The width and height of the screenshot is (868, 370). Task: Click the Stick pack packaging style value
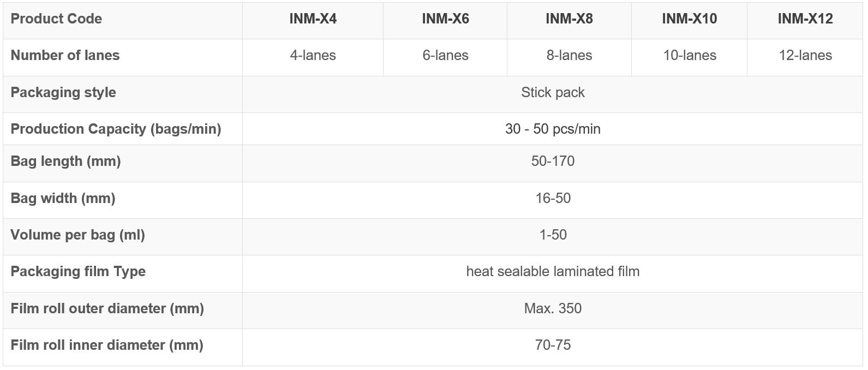pos(553,93)
